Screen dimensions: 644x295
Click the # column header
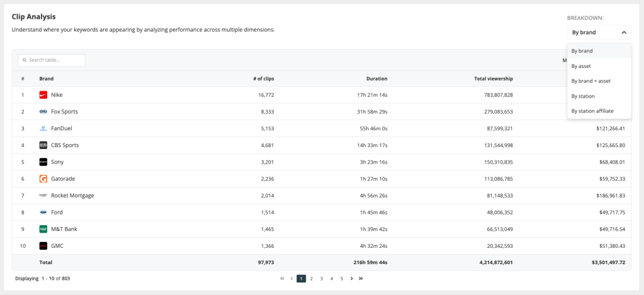(23, 79)
